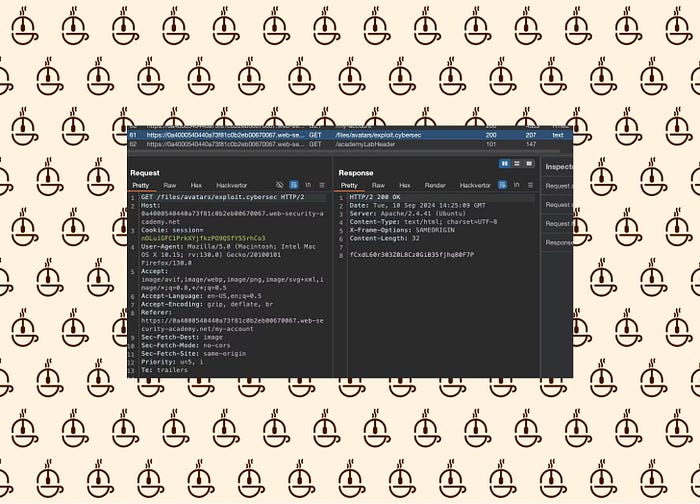Switch Response pane to Raw tab
Image resolution: width=700 pixels, height=504 pixels.
click(x=378, y=185)
